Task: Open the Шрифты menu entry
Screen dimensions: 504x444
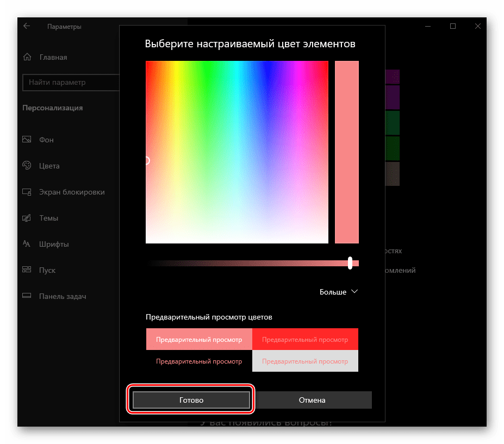Action: pyautogui.click(x=54, y=244)
